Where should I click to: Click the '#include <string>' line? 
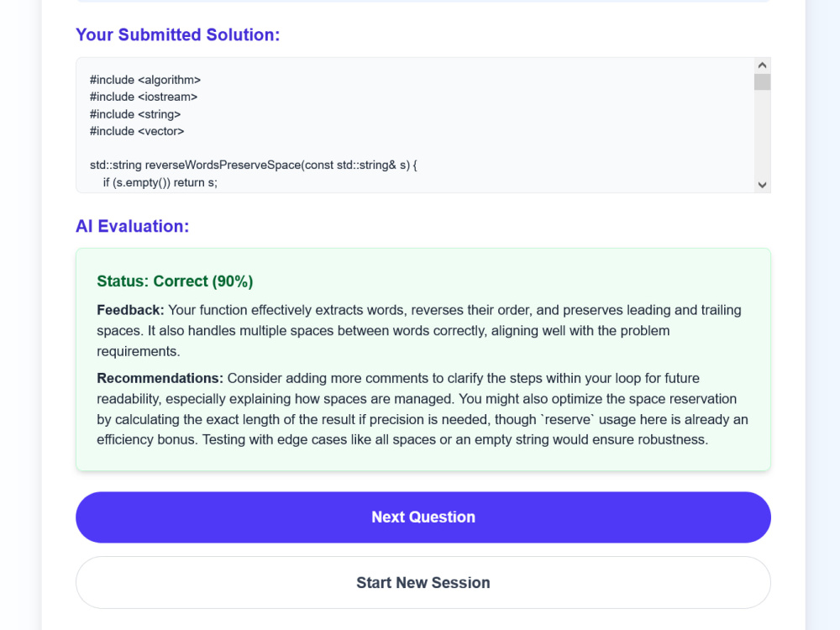[135, 114]
